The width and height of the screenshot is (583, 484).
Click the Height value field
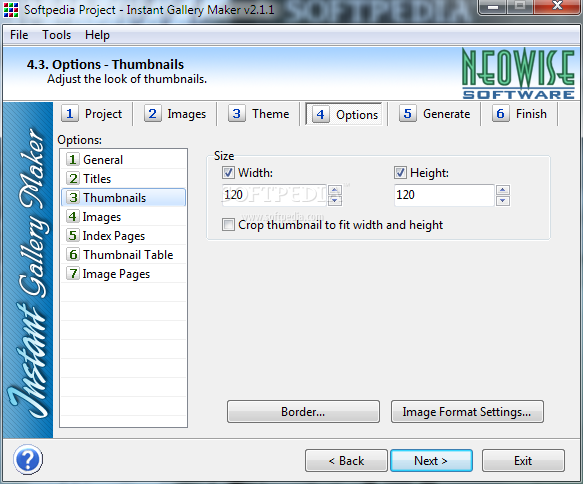(x=444, y=195)
